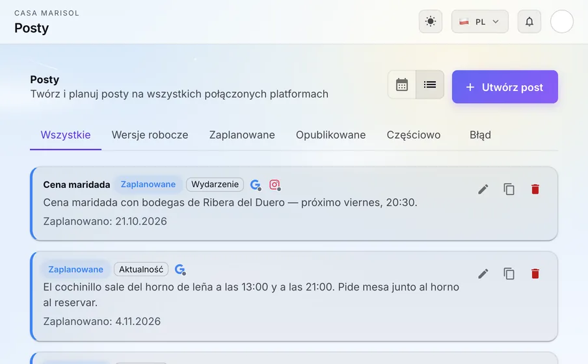This screenshot has height=364, width=588.
Task: Select the Błąd tab
Action: pyautogui.click(x=481, y=135)
